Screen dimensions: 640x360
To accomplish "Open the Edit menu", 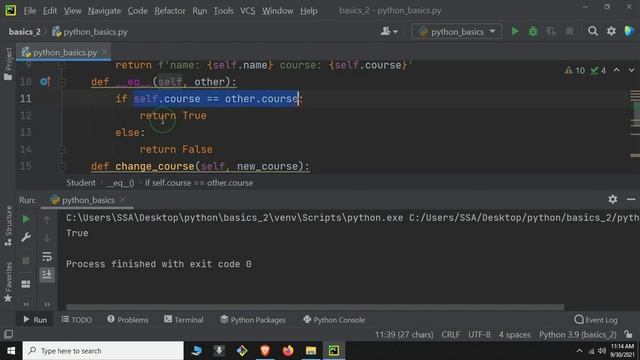I will coord(50,11).
